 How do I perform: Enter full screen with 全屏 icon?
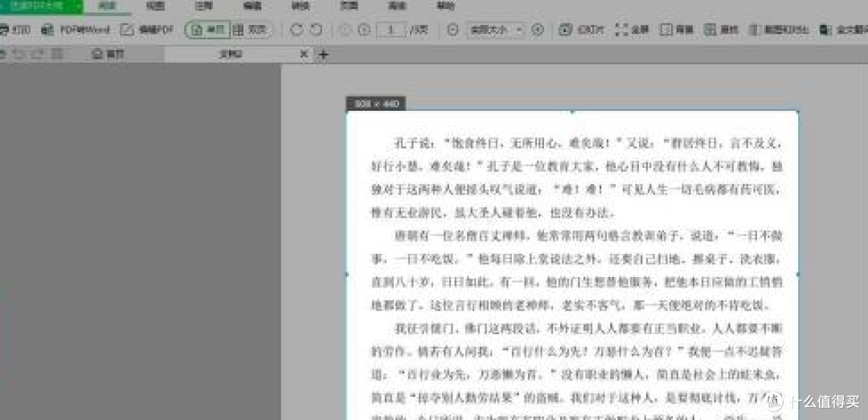[621, 30]
